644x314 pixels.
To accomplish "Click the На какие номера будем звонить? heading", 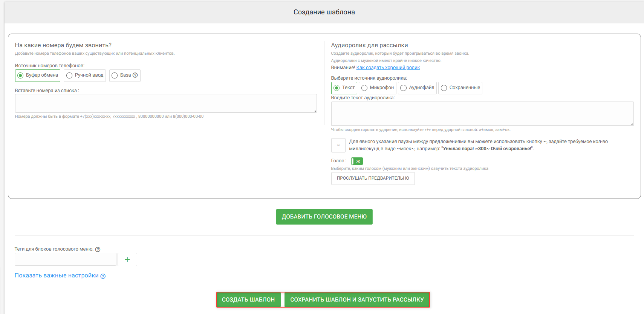I will tap(63, 45).
